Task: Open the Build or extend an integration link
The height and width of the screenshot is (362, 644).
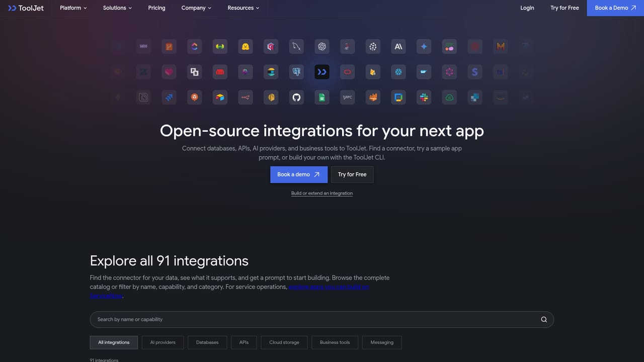Action: click(322, 194)
